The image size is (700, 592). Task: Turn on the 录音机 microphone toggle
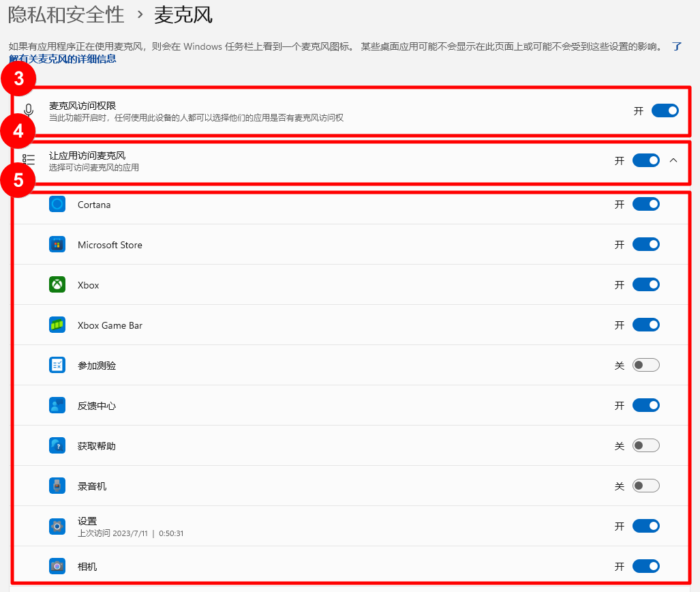pos(645,486)
